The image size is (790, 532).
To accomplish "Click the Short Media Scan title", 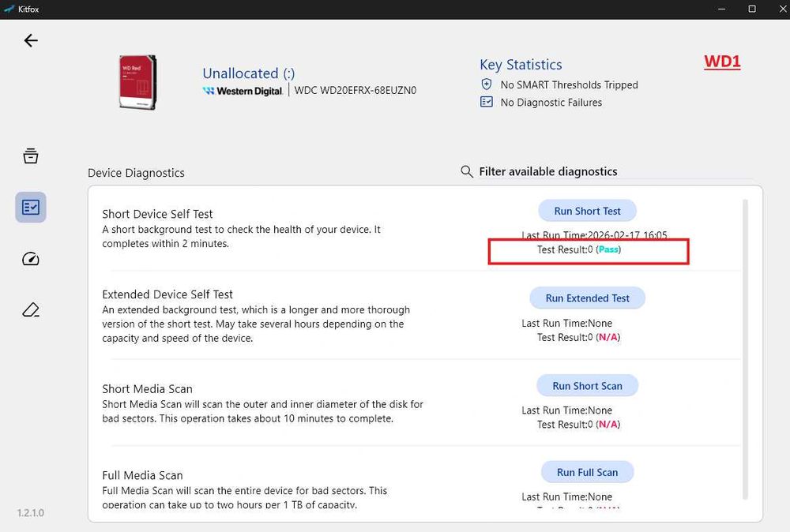I will point(148,389).
